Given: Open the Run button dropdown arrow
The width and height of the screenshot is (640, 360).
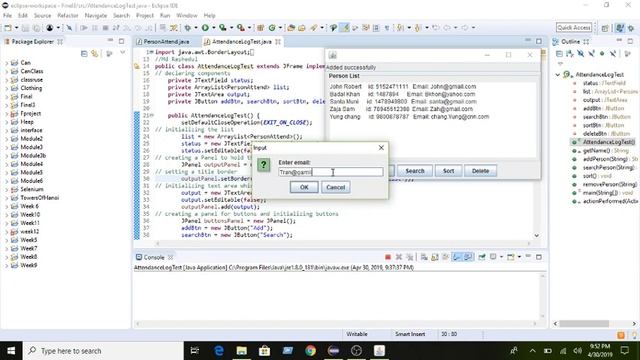Looking at the screenshot, I should (x=213, y=28).
